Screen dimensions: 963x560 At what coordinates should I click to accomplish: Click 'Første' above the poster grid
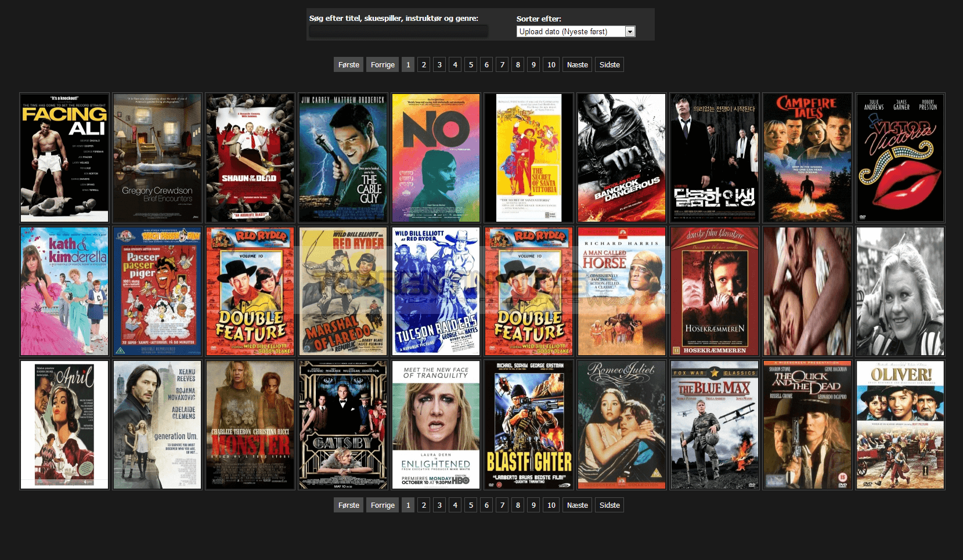pyautogui.click(x=349, y=64)
